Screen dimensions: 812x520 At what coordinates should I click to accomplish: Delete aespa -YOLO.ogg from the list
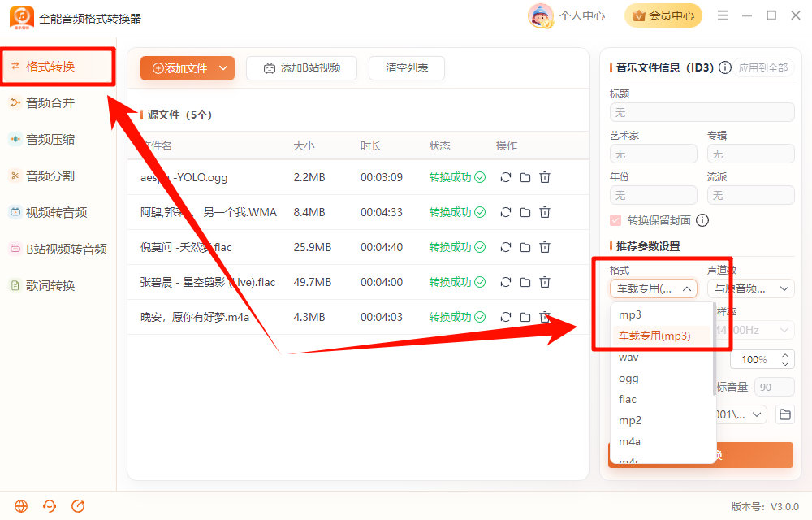(x=545, y=177)
